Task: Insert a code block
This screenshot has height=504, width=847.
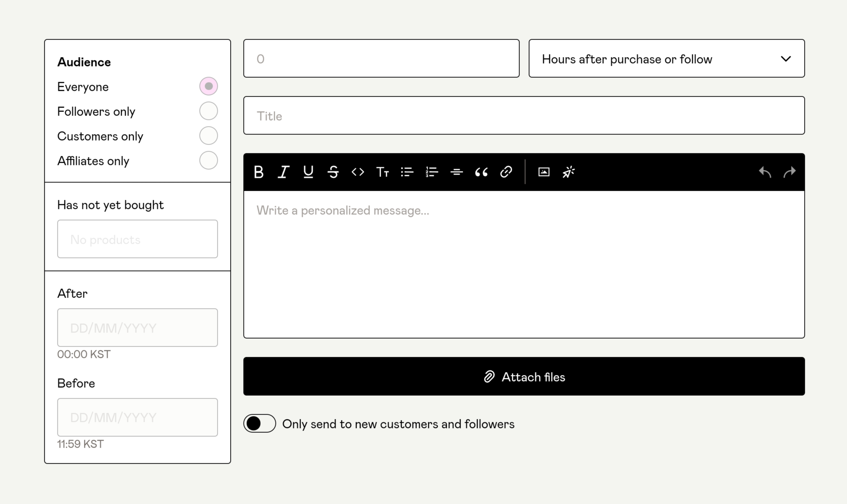Action: (358, 172)
